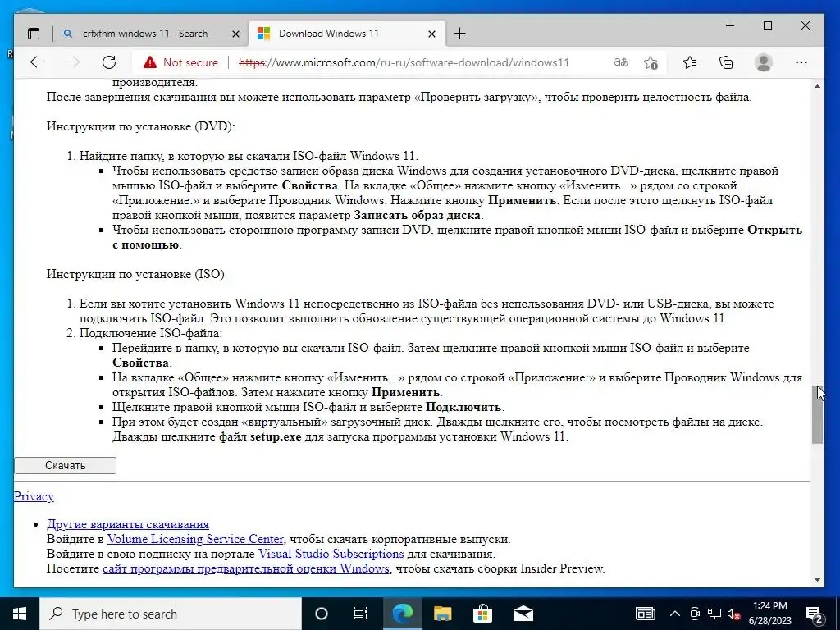Image resolution: width=840 pixels, height=630 pixels.
Task: Click the muted volume tray icon
Action: point(733,614)
